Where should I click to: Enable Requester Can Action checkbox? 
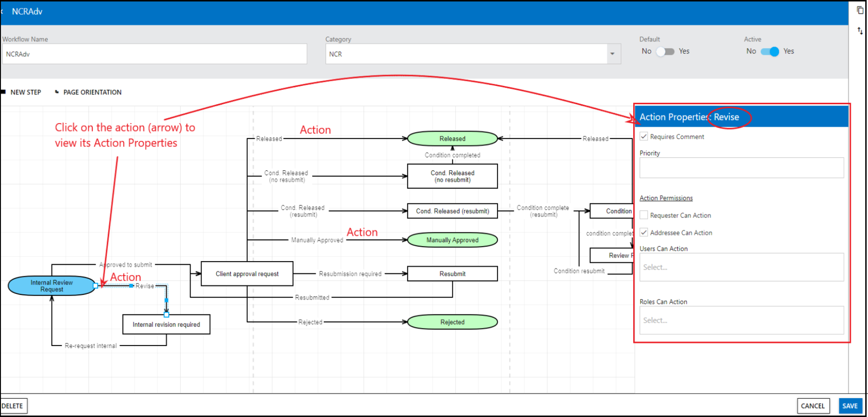[x=644, y=215]
